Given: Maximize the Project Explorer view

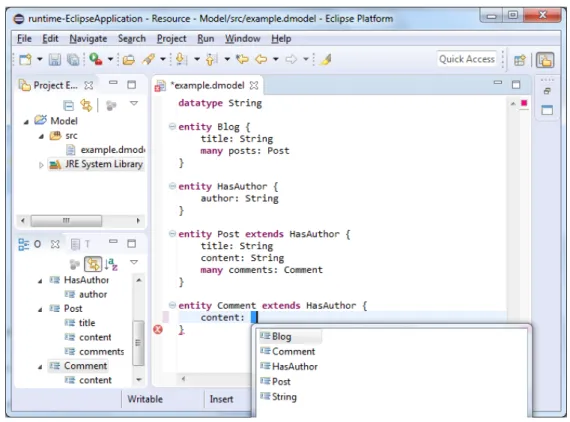Looking at the screenshot, I should click(x=132, y=85).
